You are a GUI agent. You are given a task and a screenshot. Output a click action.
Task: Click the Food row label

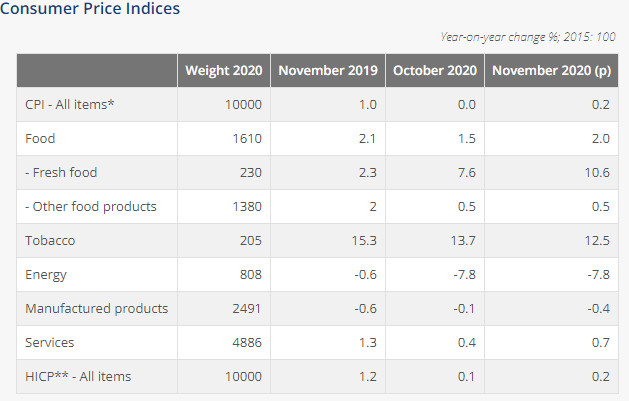[x=40, y=138]
